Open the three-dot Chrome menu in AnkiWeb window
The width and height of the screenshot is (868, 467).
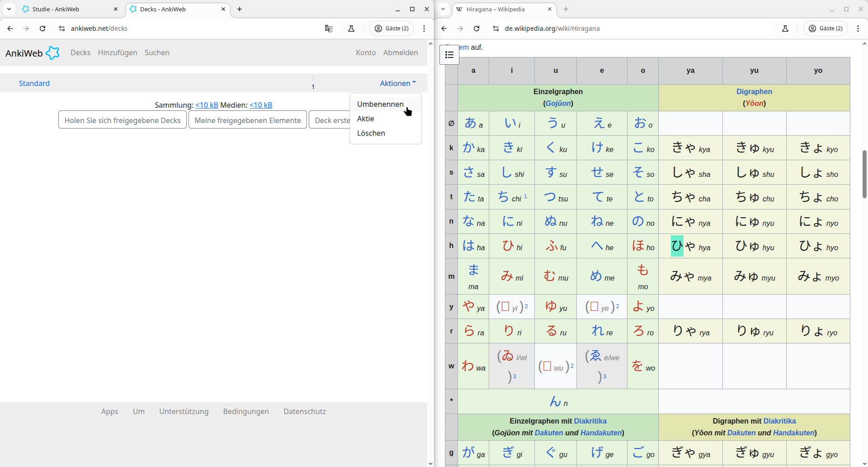(x=424, y=29)
